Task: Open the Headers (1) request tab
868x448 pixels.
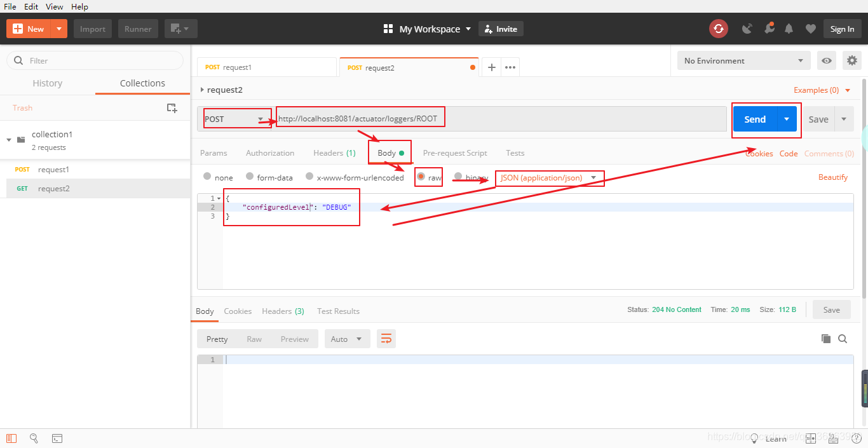Action: pyautogui.click(x=334, y=153)
